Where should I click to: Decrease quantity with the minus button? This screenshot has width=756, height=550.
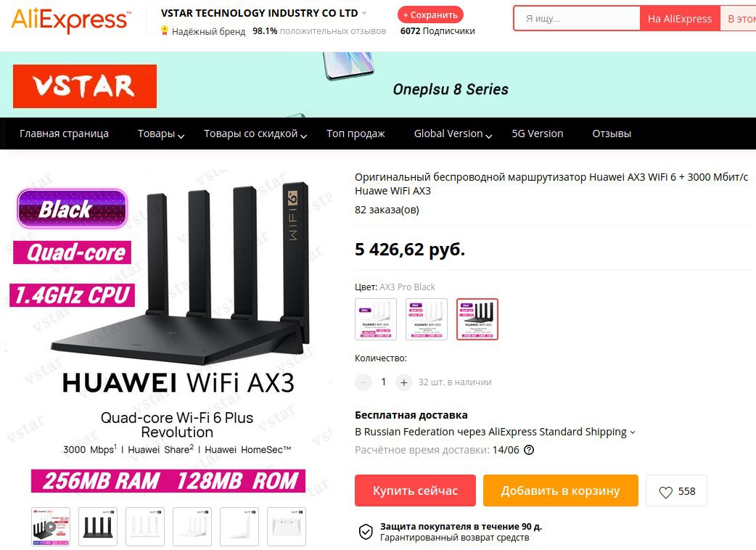coord(363,382)
